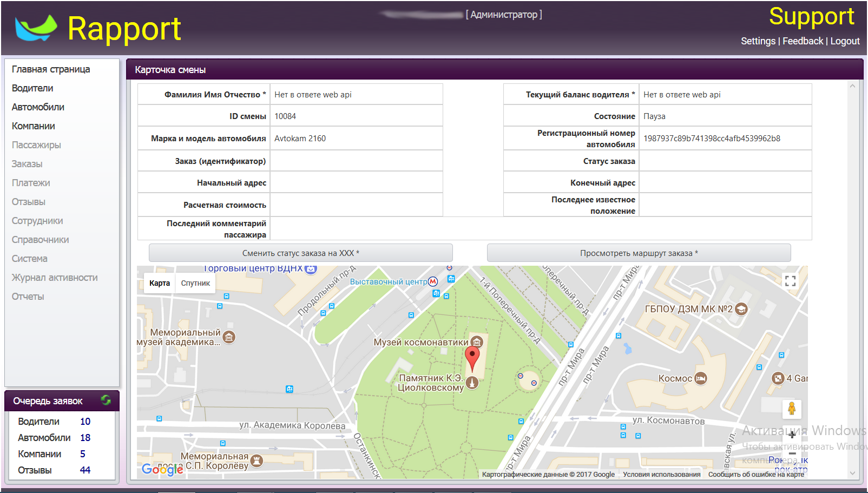Open Главная страница menu item
The height and width of the screenshot is (493, 868).
pyautogui.click(x=51, y=69)
